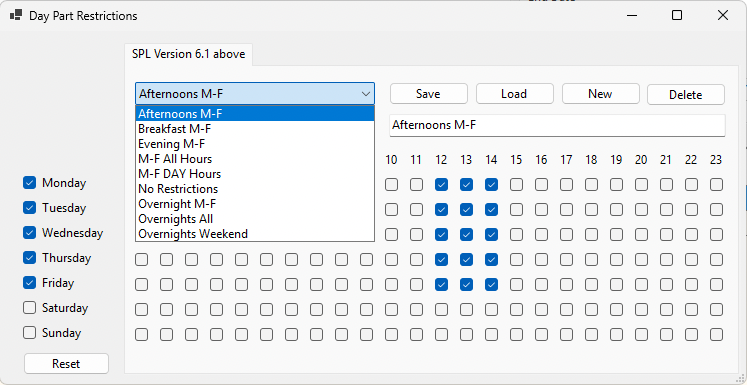Image resolution: width=747 pixels, height=385 pixels.
Task: Enable the Saturday checkbox
Action: [x=30, y=308]
